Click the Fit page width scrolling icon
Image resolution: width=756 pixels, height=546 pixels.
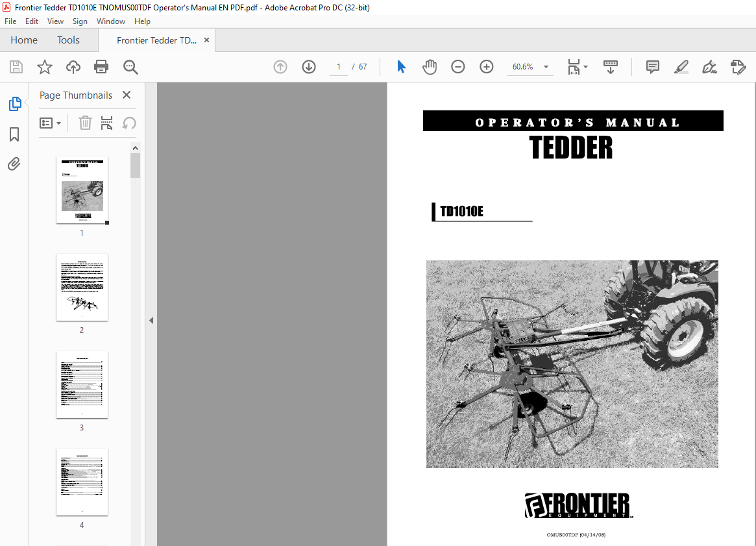[574, 67]
